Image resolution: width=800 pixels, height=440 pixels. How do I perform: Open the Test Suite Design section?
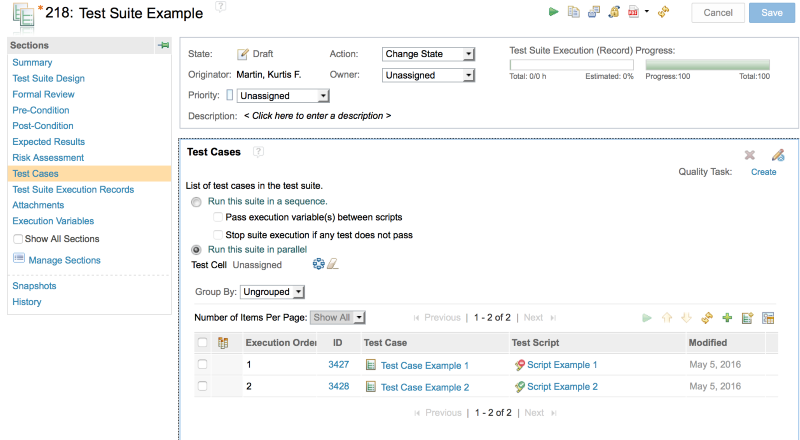[x=48, y=79]
